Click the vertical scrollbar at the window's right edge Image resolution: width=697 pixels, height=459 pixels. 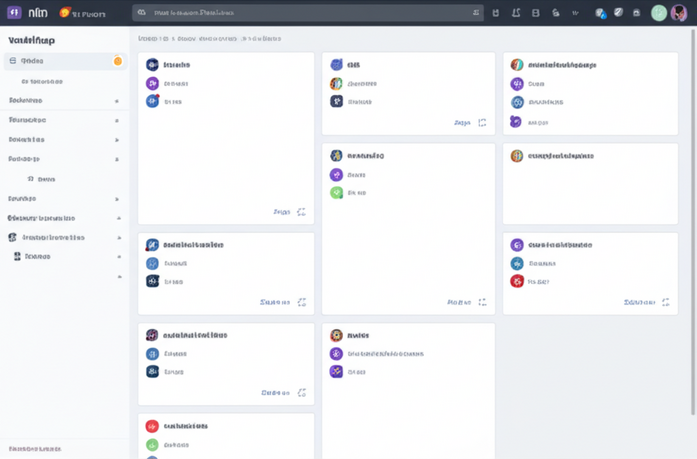tap(693, 222)
